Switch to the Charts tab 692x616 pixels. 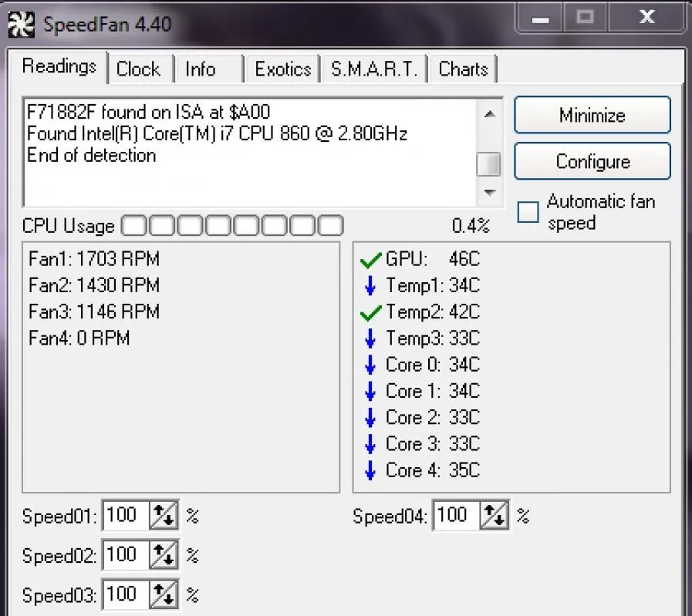point(463,69)
